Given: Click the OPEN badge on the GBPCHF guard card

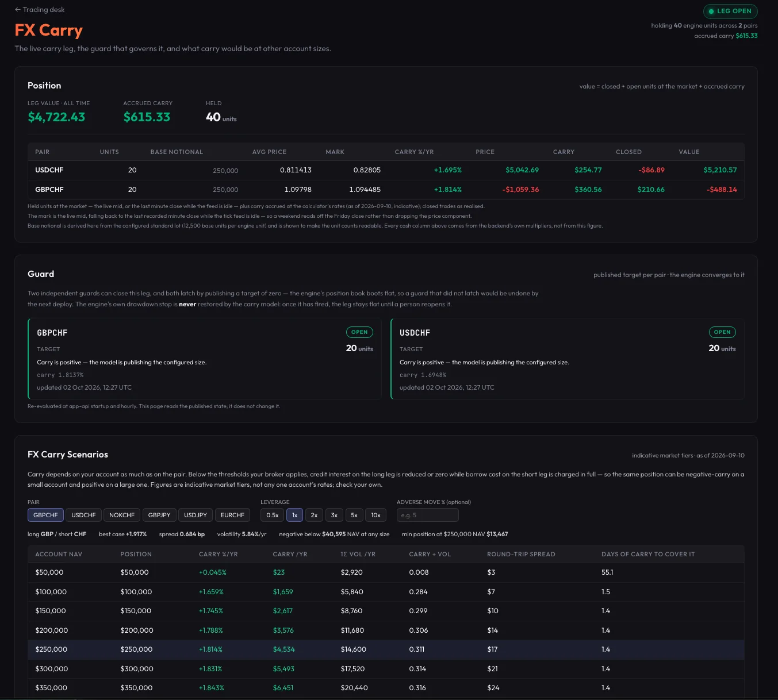Looking at the screenshot, I should pyautogui.click(x=359, y=332).
